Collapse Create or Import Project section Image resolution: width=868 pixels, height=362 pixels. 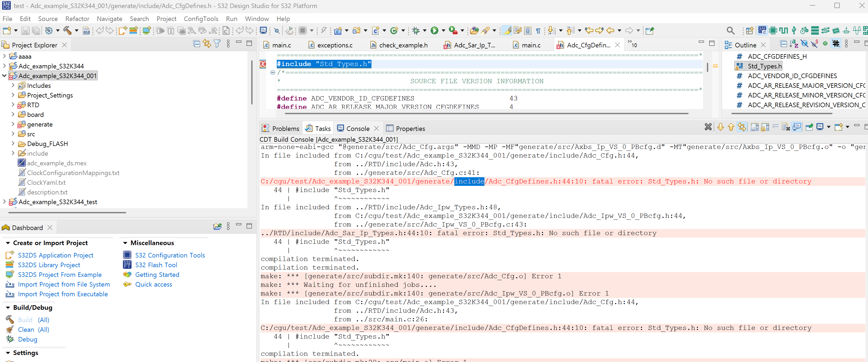[8, 243]
